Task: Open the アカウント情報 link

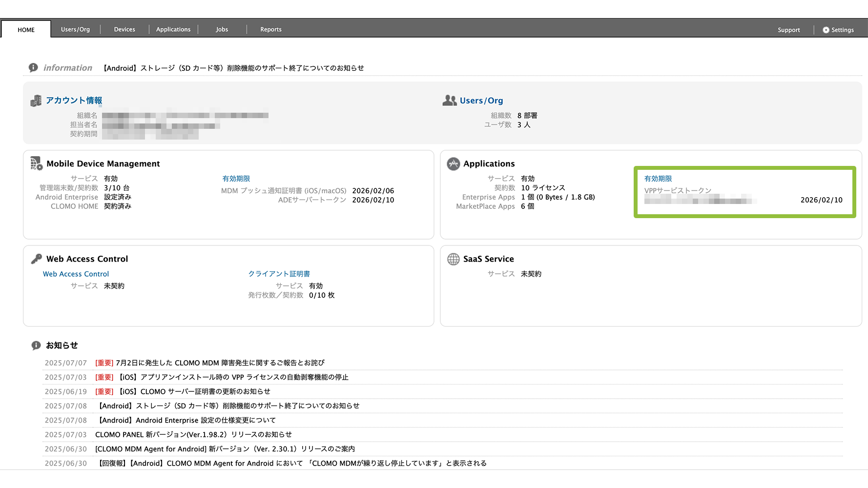Action: [x=74, y=101]
